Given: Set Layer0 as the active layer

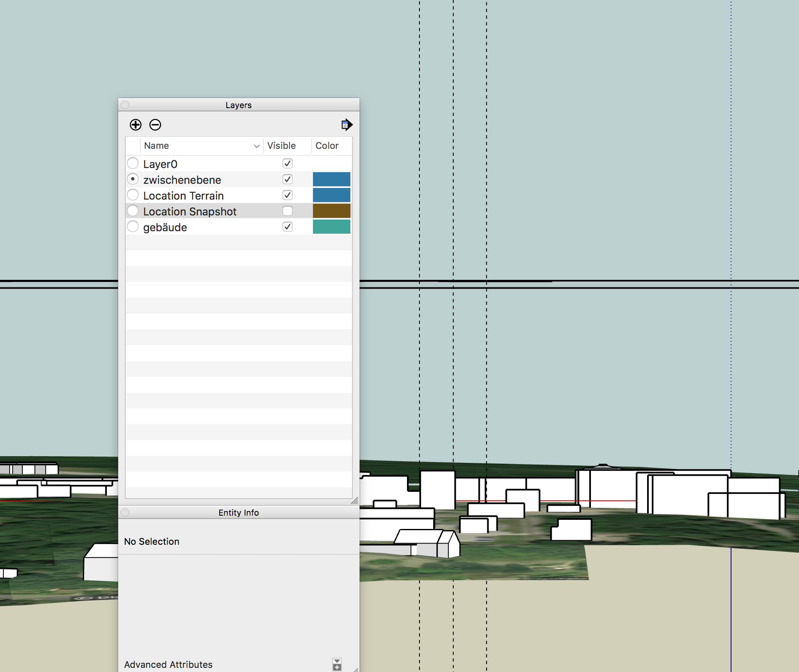Looking at the screenshot, I should [x=133, y=163].
